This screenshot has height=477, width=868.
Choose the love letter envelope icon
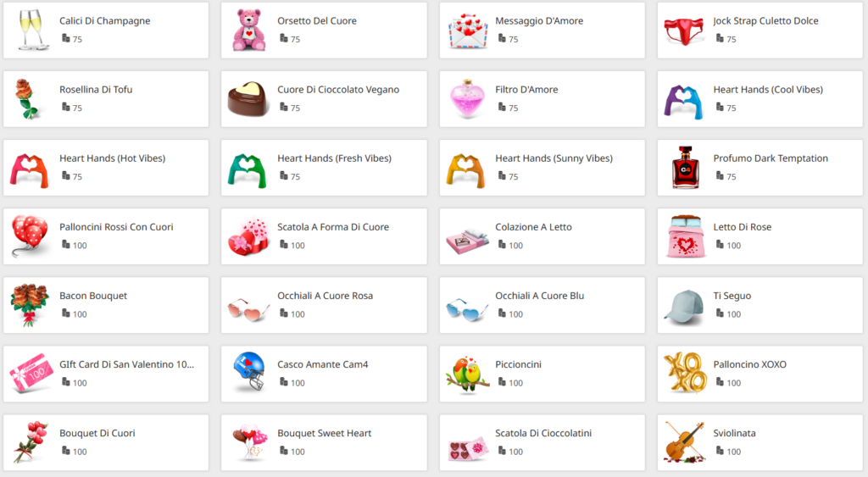[x=468, y=31]
